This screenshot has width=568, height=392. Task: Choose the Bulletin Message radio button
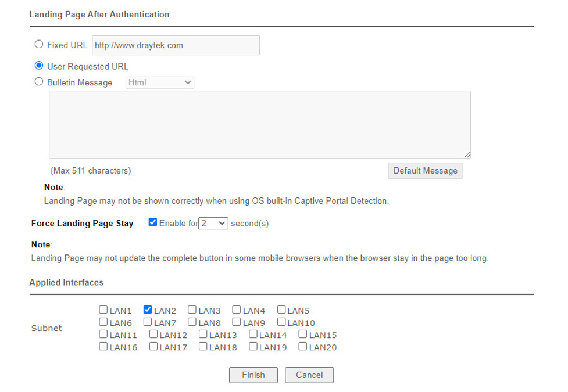[39, 82]
